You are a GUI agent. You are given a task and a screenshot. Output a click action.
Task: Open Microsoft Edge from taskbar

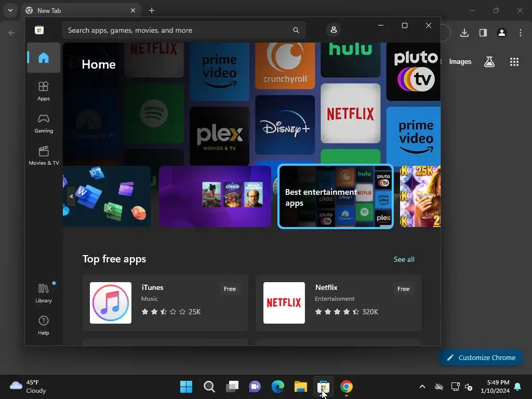point(278,387)
